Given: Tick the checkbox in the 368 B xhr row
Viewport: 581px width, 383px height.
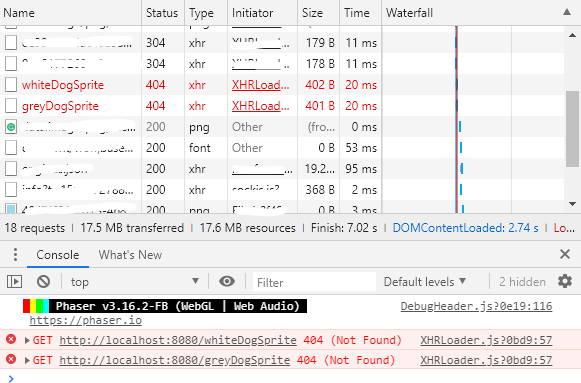Looking at the screenshot, I should pos(11,190).
